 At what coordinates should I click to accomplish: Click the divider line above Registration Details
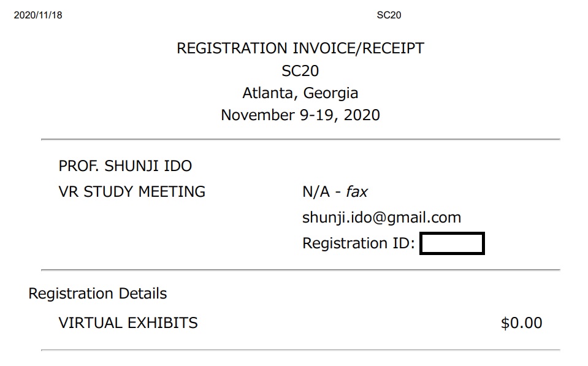point(300,270)
